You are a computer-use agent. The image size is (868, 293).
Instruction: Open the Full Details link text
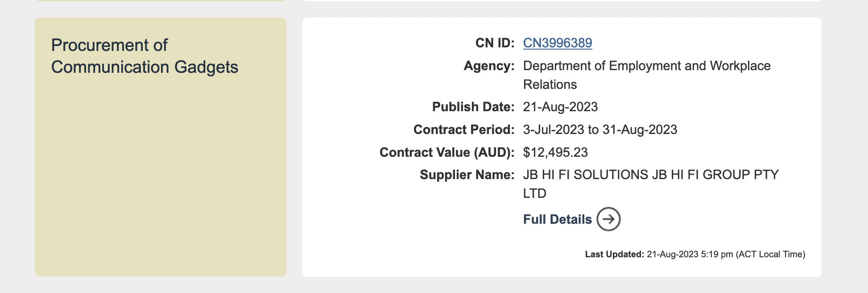point(558,219)
